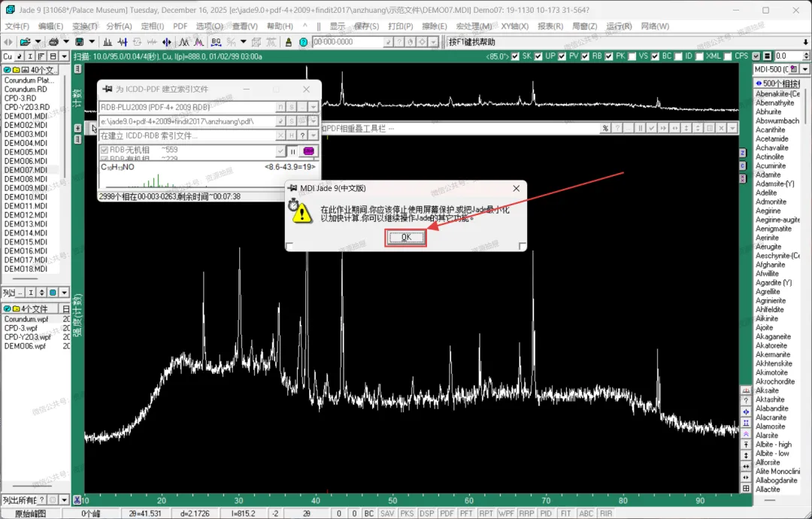Viewport: 812px width, 519px height.
Task: Click the sort icon in lower file panel
Action: [x=42, y=293]
